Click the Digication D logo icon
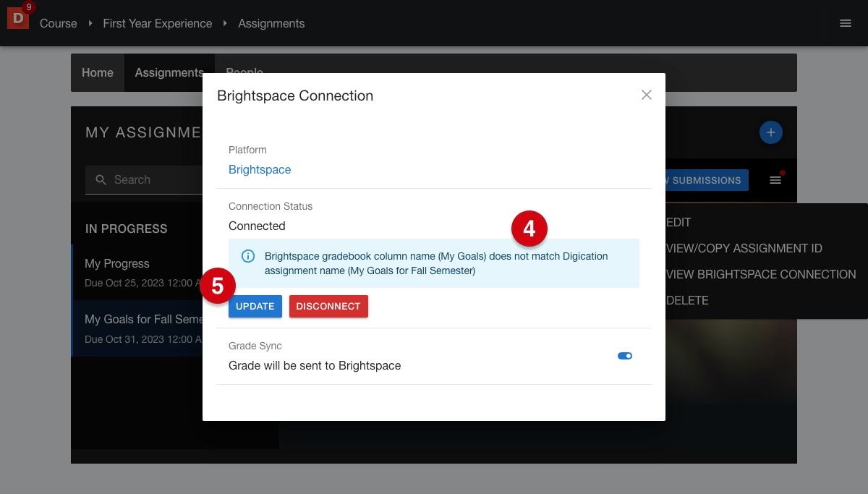Viewport: 868px width, 494px height. click(17, 18)
